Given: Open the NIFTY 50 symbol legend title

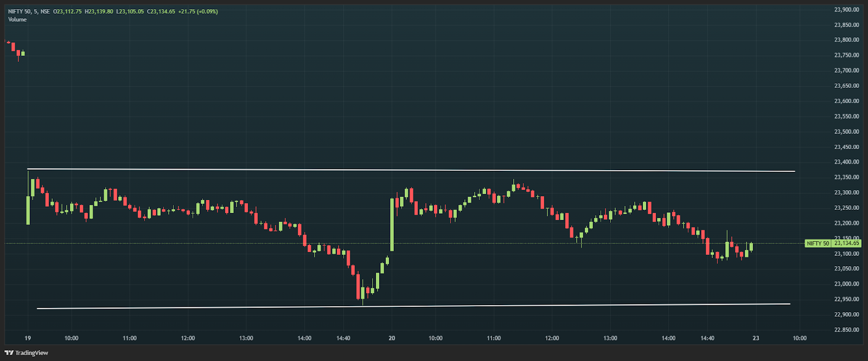Looking at the screenshot, I should [x=29, y=11].
